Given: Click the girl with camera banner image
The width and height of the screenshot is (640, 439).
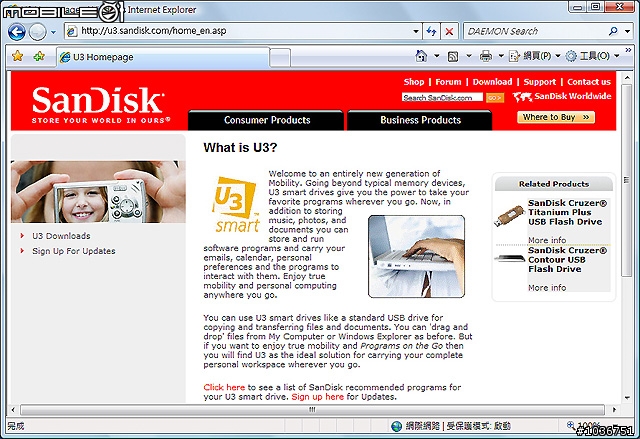Looking at the screenshot, I should point(98,192).
